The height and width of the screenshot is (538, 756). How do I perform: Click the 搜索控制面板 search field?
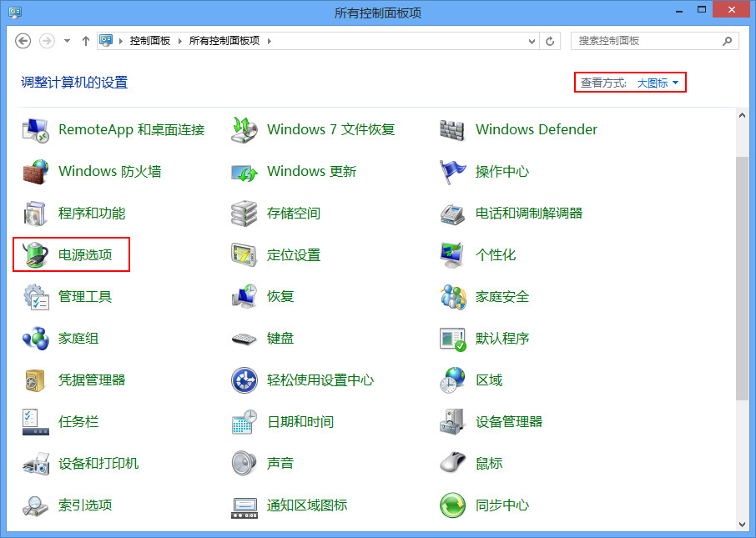pyautogui.click(x=655, y=41)
